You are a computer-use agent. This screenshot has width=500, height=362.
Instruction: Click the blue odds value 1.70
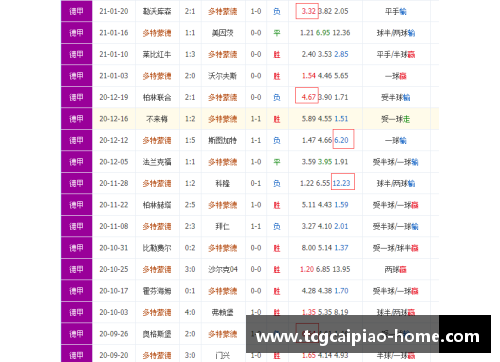point(341,291)
